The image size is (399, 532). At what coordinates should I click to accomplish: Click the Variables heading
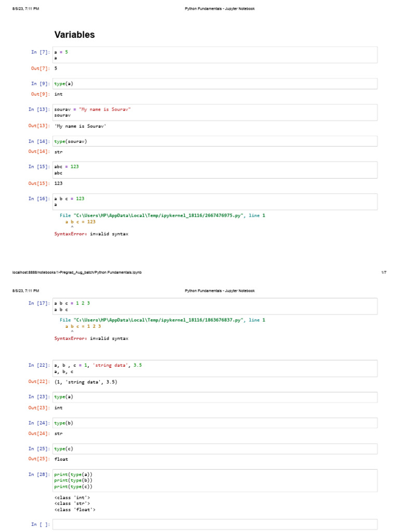tap(75, 35)
